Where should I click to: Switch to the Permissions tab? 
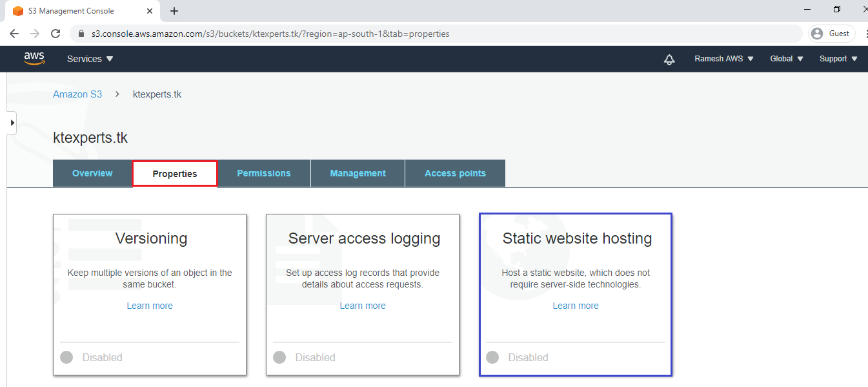264,173
